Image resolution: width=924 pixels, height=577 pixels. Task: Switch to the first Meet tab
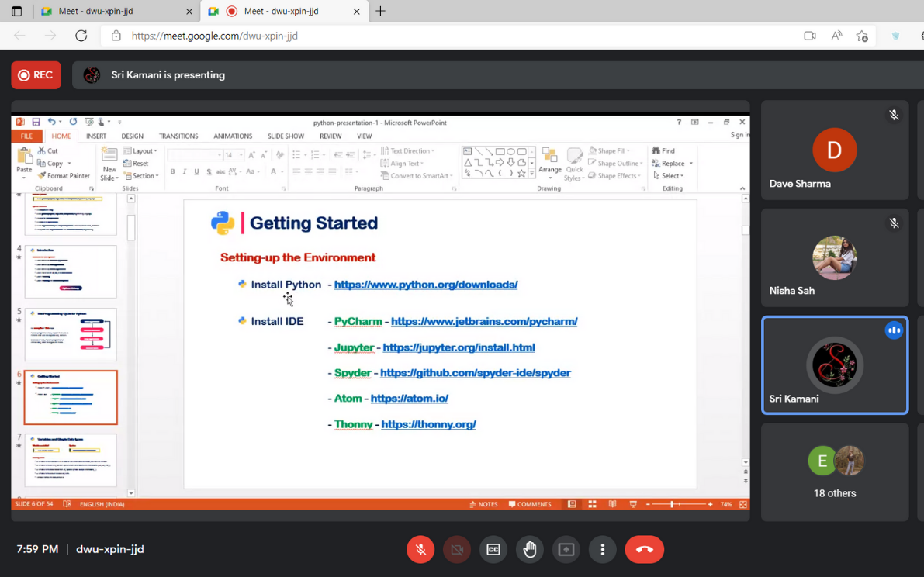coord(109,12)
